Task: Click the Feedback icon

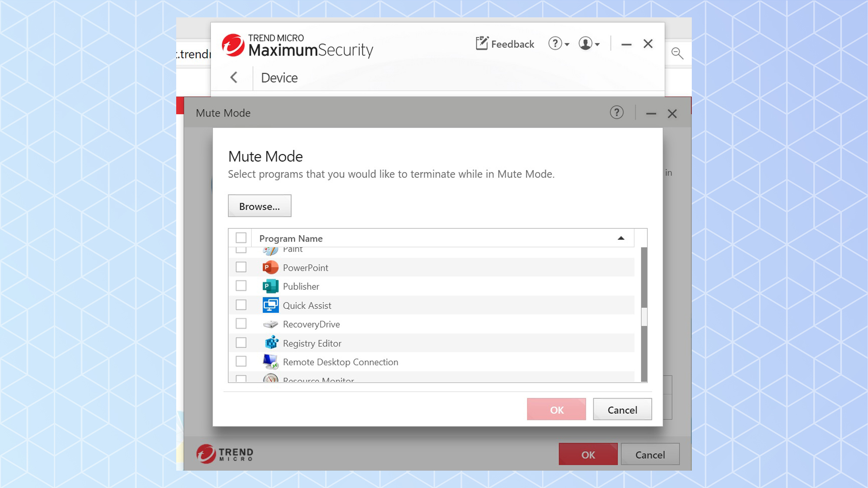Action: point(481,44)
